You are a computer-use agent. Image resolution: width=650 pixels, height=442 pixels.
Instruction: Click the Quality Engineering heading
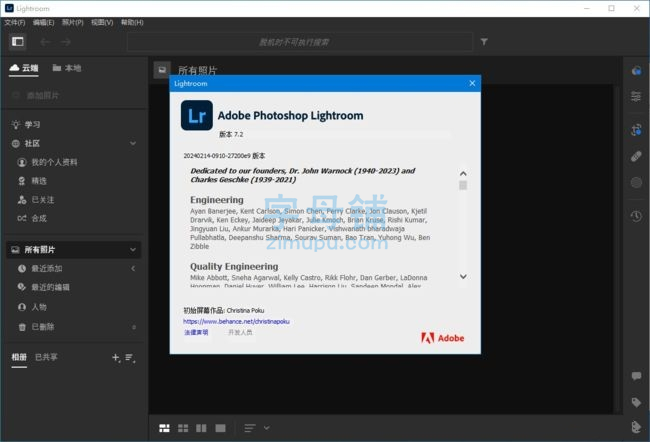click(x=234, y=267)
